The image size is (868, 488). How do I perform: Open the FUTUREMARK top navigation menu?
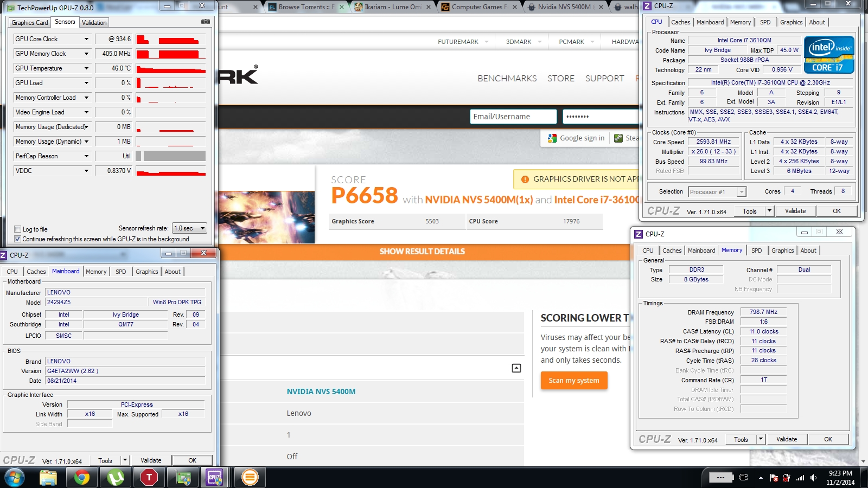pos(463,42)
